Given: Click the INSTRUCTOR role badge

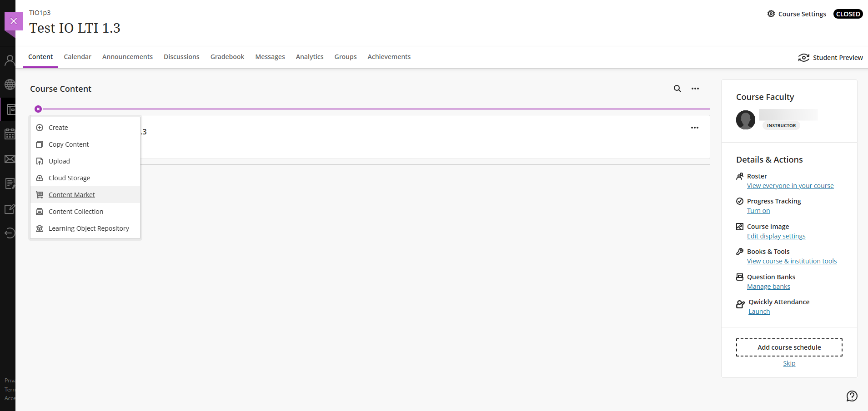Looking at the screenshot, I should 781,126.
